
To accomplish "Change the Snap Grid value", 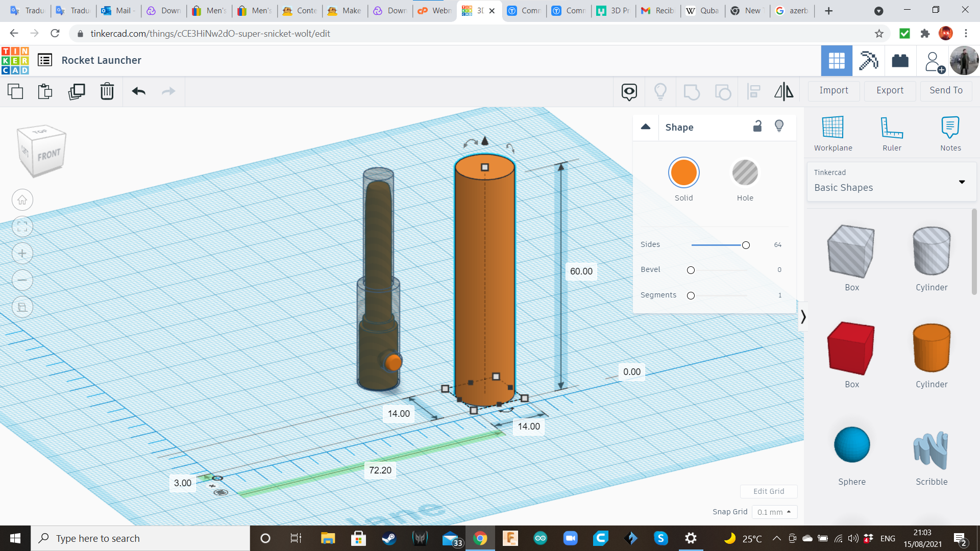I will 774,512.
